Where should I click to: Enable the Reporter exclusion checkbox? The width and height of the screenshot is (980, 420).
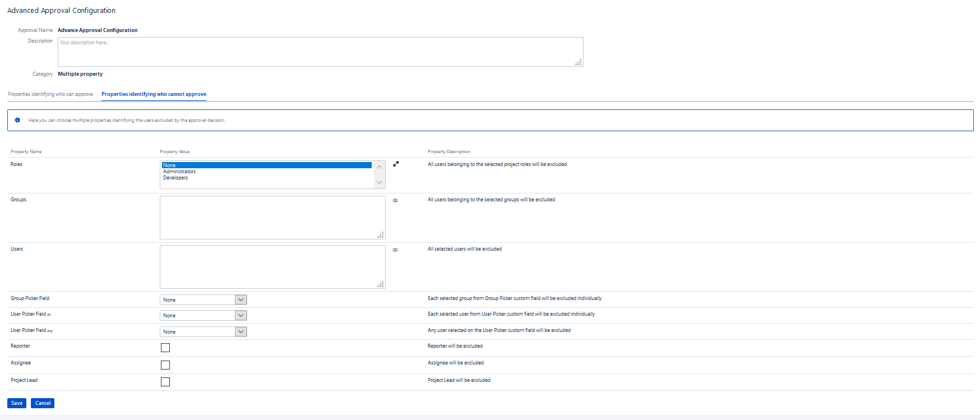pos(165,348)
